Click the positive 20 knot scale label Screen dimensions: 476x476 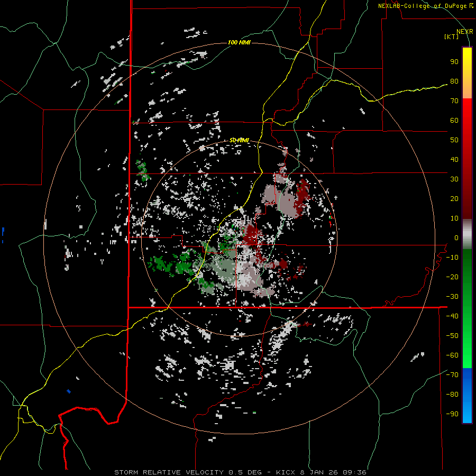click(454, 199)
